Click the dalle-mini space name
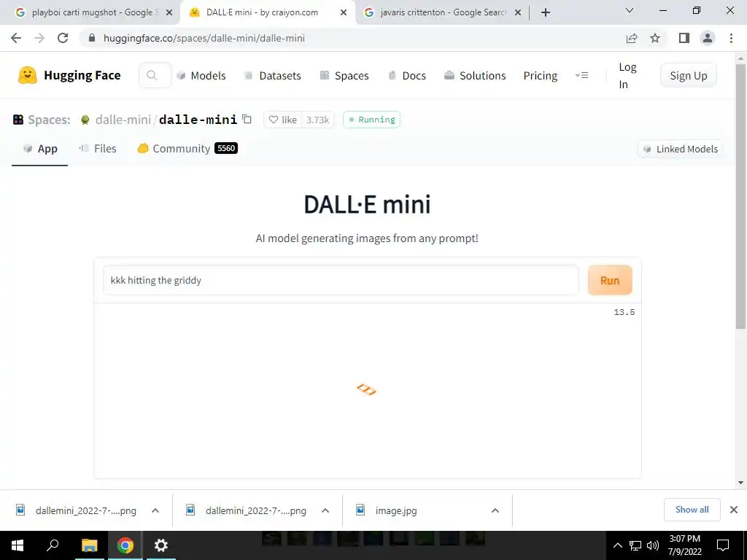 pyautogui.click(x=198, y=120)
